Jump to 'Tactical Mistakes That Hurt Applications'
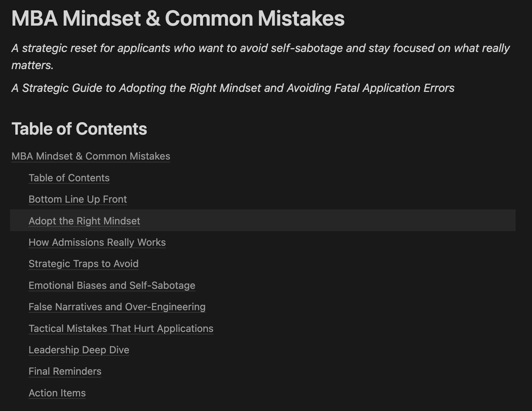Screen dimensions: 532x411 121,329
